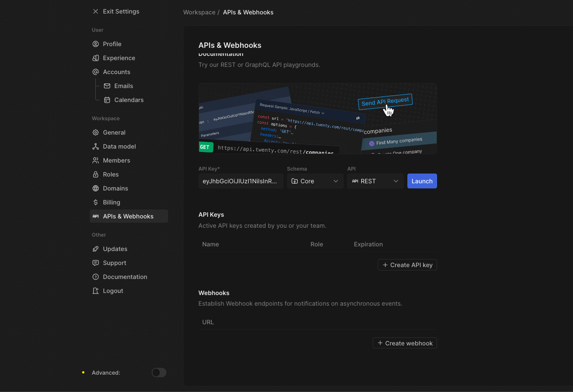573x392 pixels.
Task: Open Data model settings via icon
Action: [95, 146]
